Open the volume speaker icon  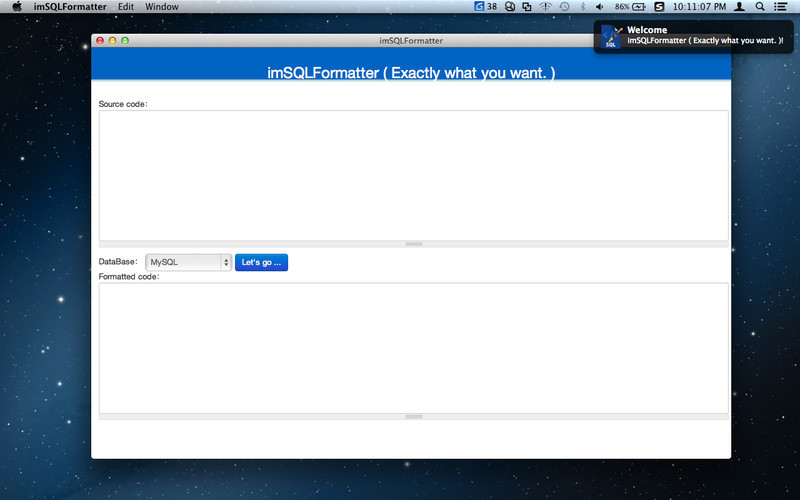click(599, 7)
